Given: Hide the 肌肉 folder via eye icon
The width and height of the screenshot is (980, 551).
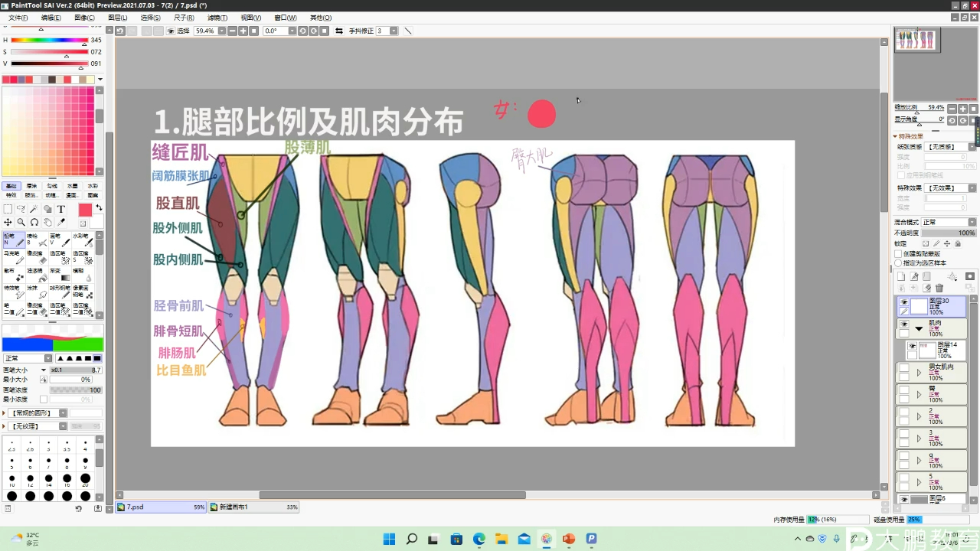Looking at the screenshot, I should (x=904, y=324).
